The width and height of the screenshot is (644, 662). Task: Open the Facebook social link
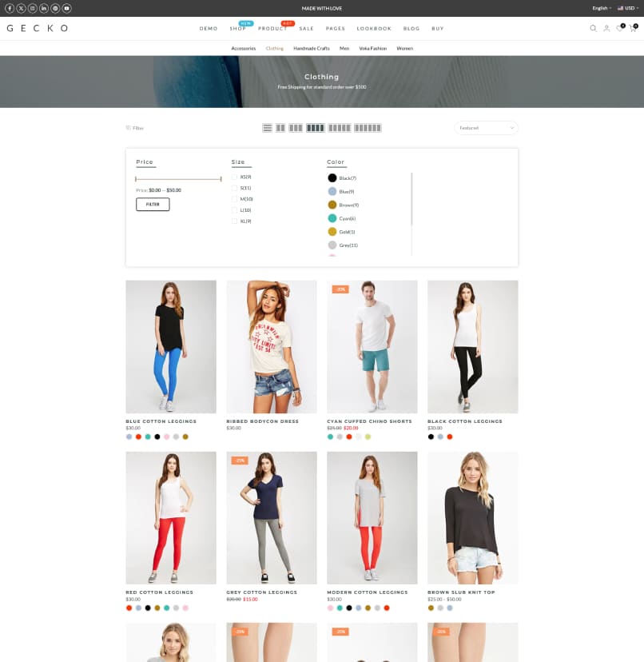click(10, 9)
